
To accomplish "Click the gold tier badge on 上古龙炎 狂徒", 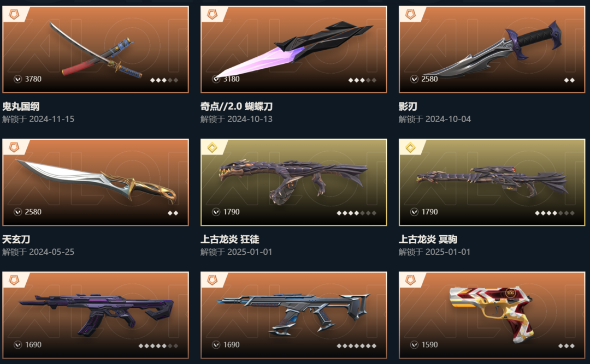I will (212, 147).
